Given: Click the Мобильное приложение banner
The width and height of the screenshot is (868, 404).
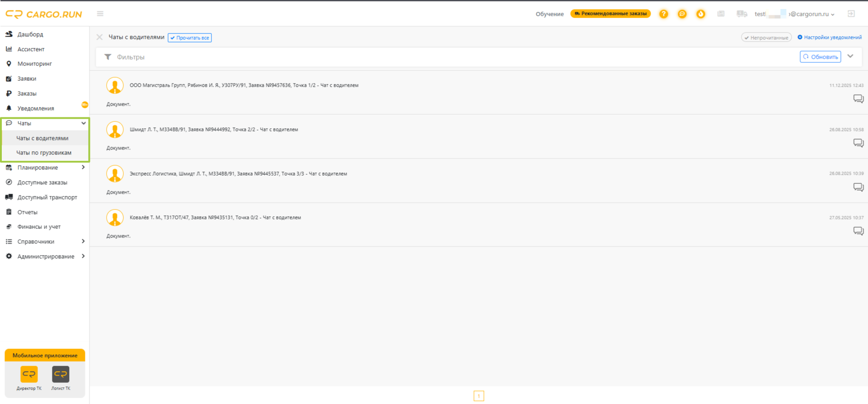Looking at the screenshot, I should 45,355.
